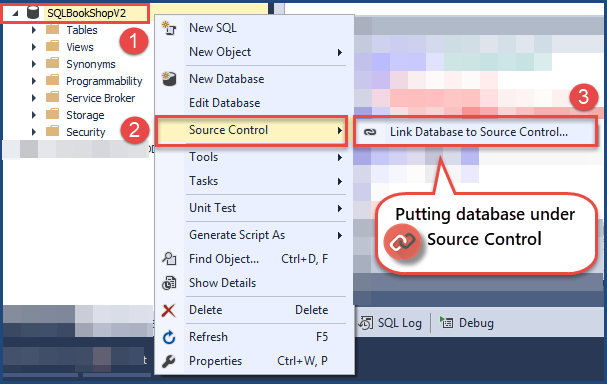Click the Find Object icon
The image size is (607, 384).
(x=169, y=259)
